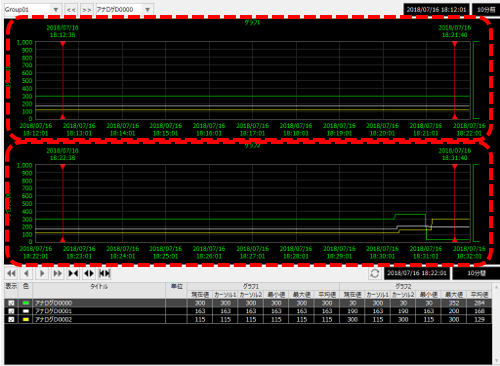Screen dimensions: 500x366
Task: Toggle display checkbox for アナログD0002
Action: (11, 319)
